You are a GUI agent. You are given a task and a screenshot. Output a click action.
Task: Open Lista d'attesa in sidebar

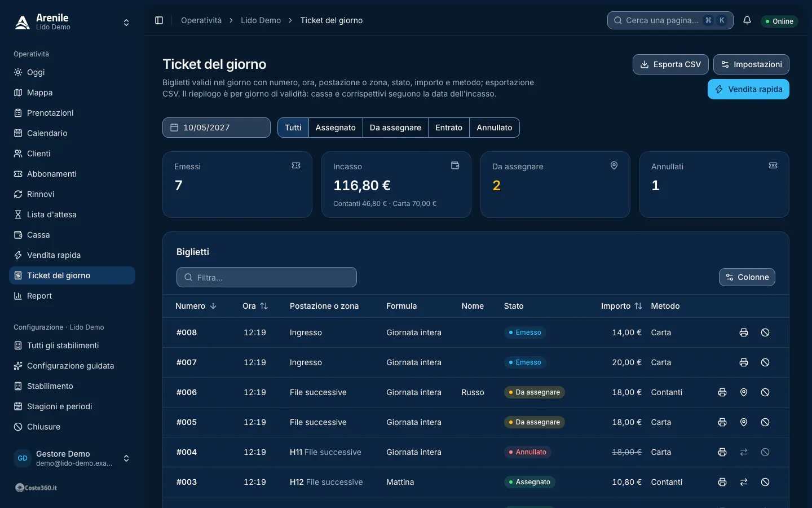[x=72, y=214]
